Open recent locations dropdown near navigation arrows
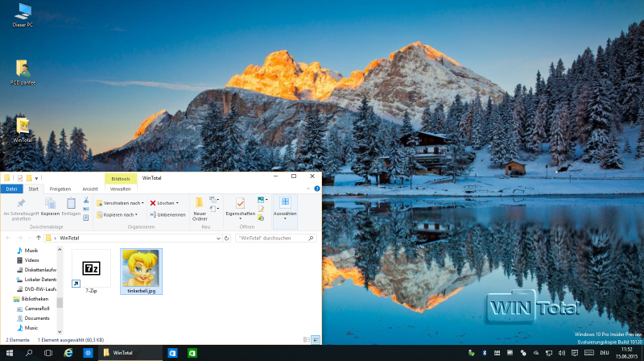This screenshot has height=361, width=644. [x=29, y=238]
